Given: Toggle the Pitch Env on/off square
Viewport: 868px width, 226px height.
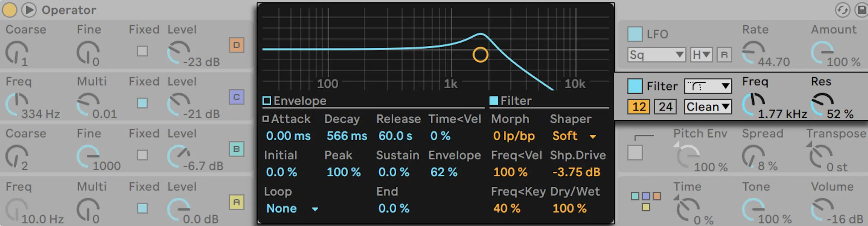Looking at the screenshot, I should [635, 153].
